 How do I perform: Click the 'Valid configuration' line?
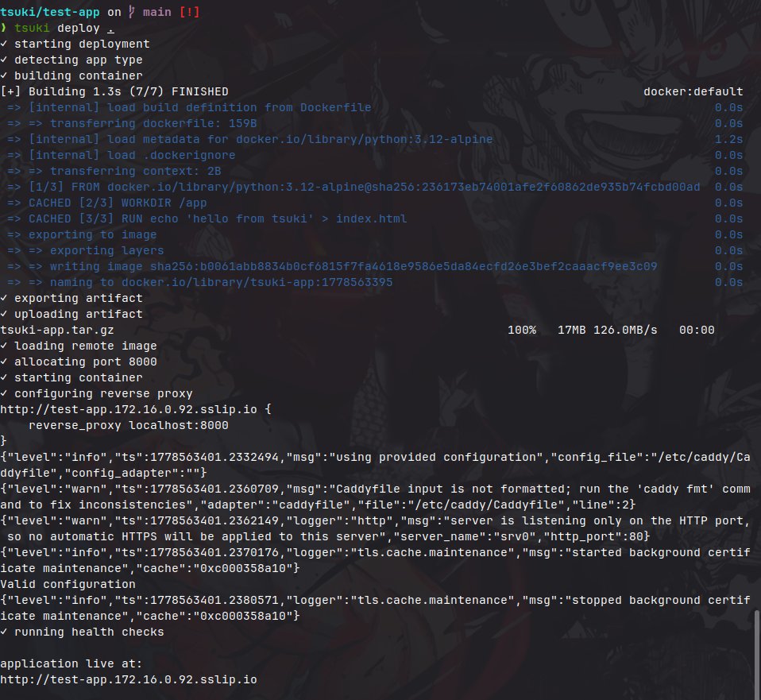click(68, 585)
